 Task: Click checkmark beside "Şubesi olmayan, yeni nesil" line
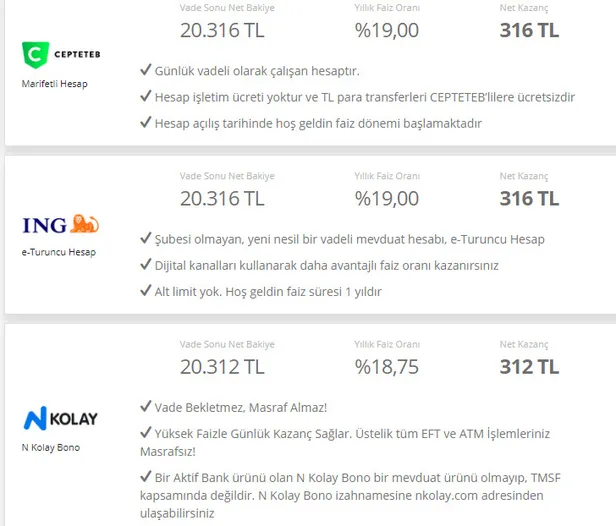[146, 239]
